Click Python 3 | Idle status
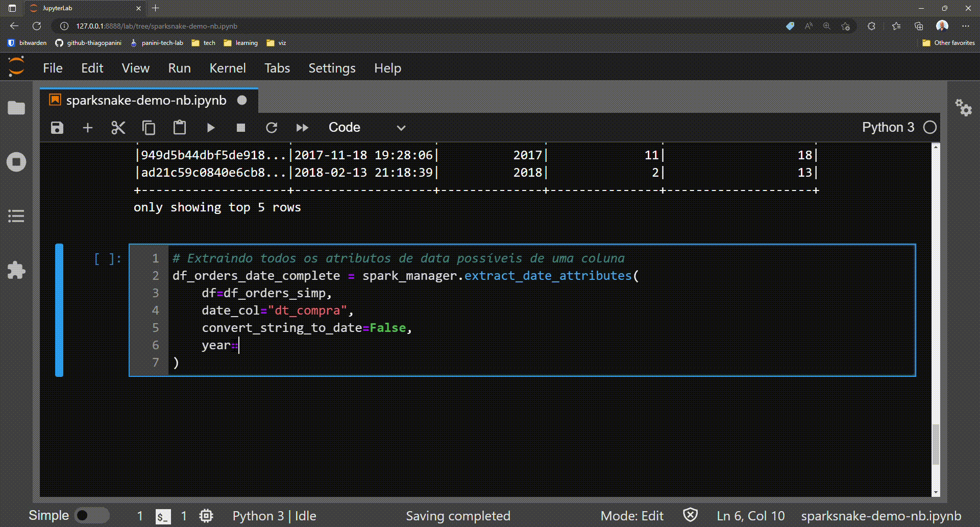This screenshot has height=527, width=980. tap(274, 516)
